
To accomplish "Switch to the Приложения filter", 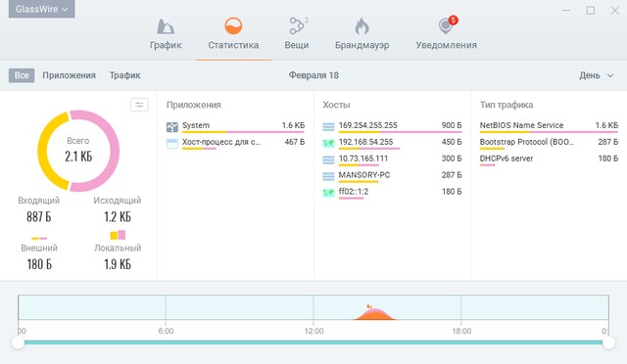I will tap(69, 75).
